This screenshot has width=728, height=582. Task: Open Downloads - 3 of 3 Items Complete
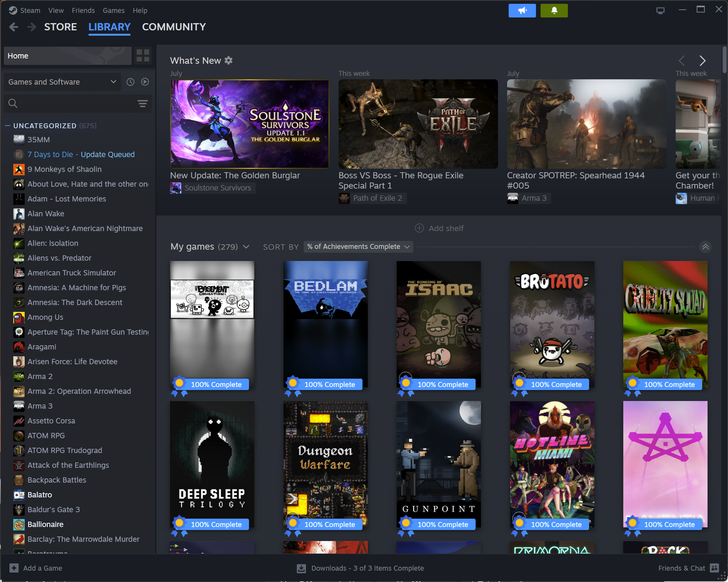coord(367,568)
